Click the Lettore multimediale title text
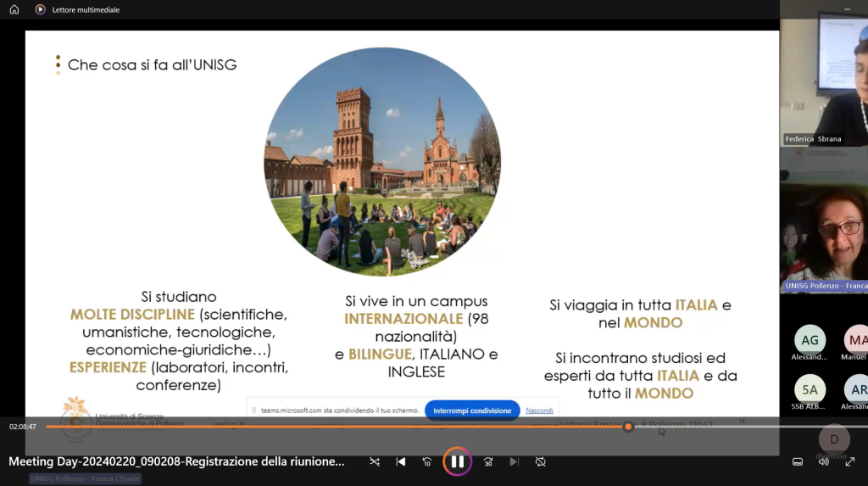 (86, 9)
